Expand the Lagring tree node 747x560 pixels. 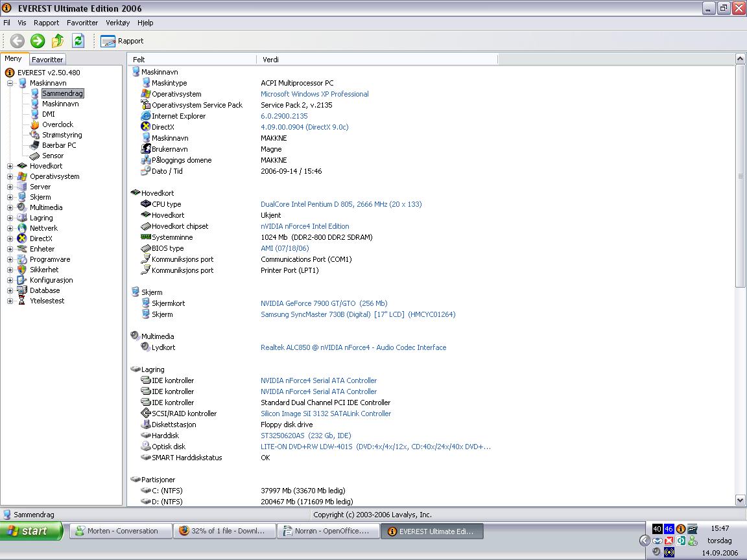[10, 218]
